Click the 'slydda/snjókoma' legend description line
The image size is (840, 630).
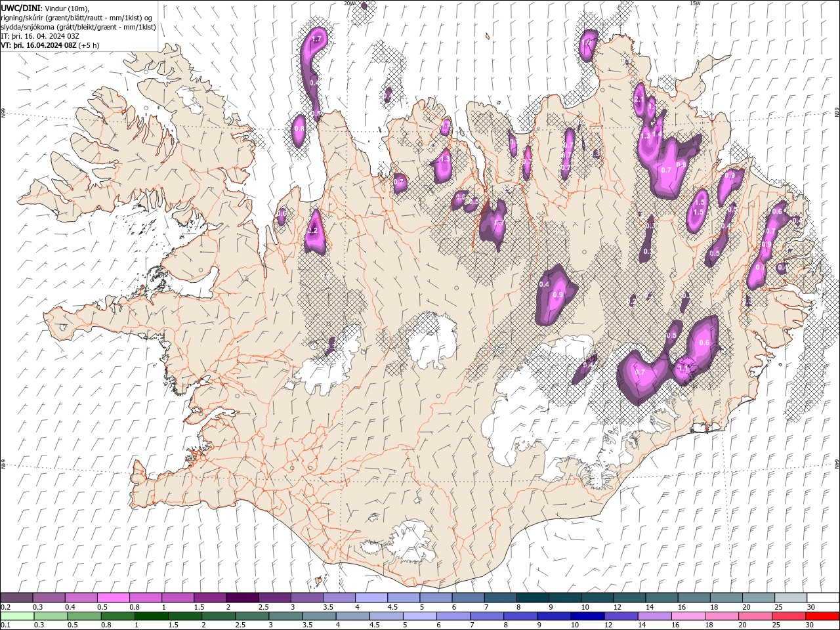[x=78, y=27]
